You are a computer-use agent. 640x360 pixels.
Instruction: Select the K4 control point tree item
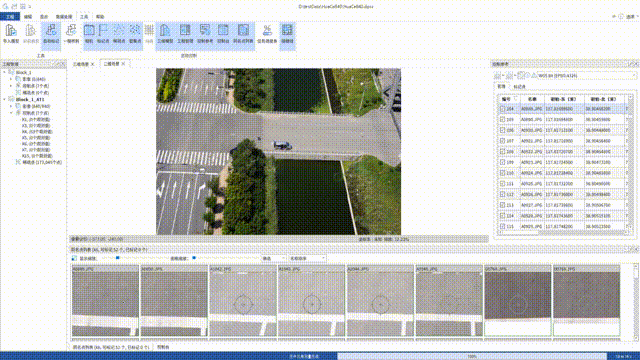pos(36,132)
